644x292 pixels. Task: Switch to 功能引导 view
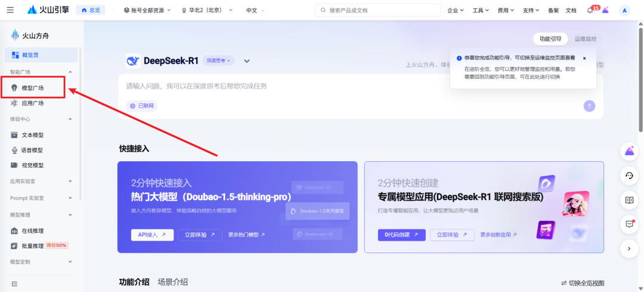click(x=550, y=39)
